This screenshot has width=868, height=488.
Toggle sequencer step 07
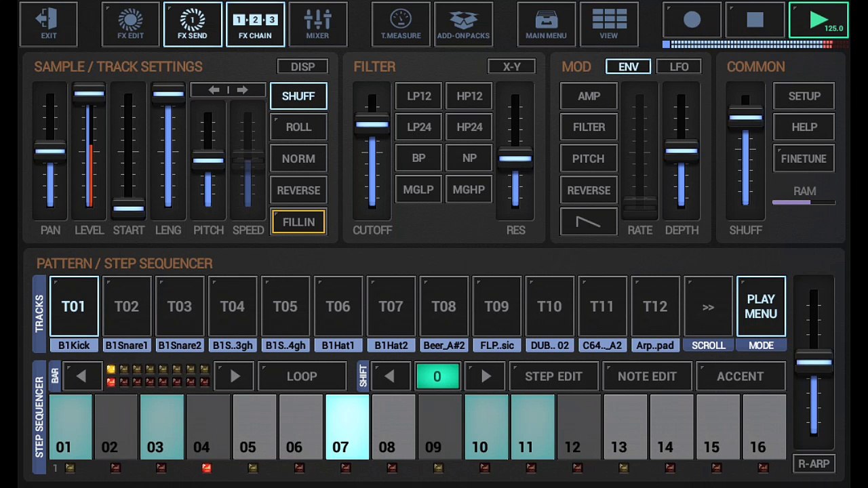coord(347,428)
